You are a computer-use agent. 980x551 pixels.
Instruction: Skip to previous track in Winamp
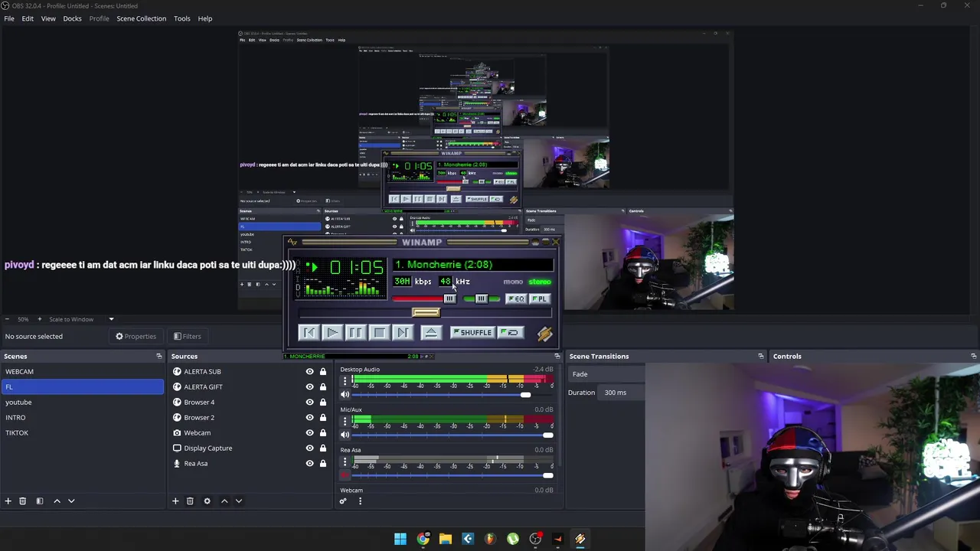(309, 333)
